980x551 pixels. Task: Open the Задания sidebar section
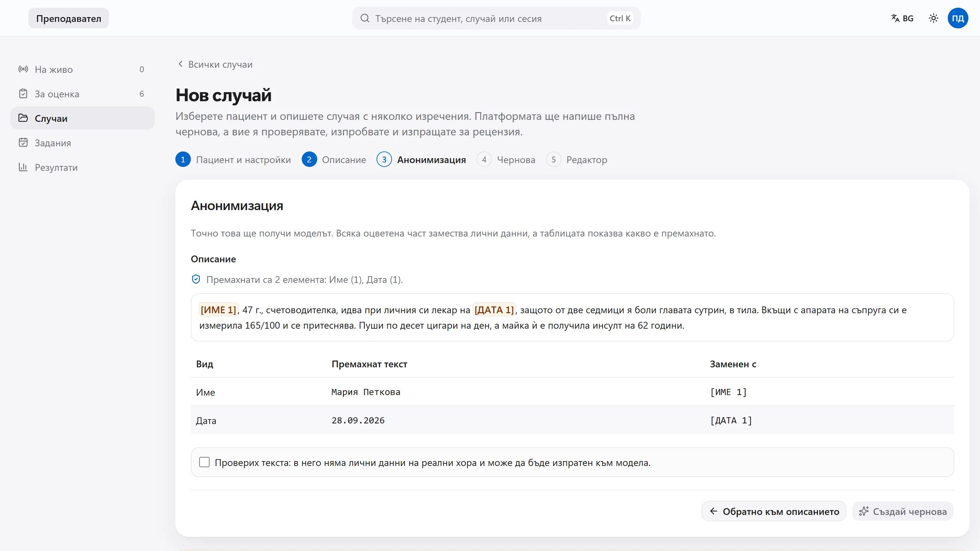(x=82, y=143)
